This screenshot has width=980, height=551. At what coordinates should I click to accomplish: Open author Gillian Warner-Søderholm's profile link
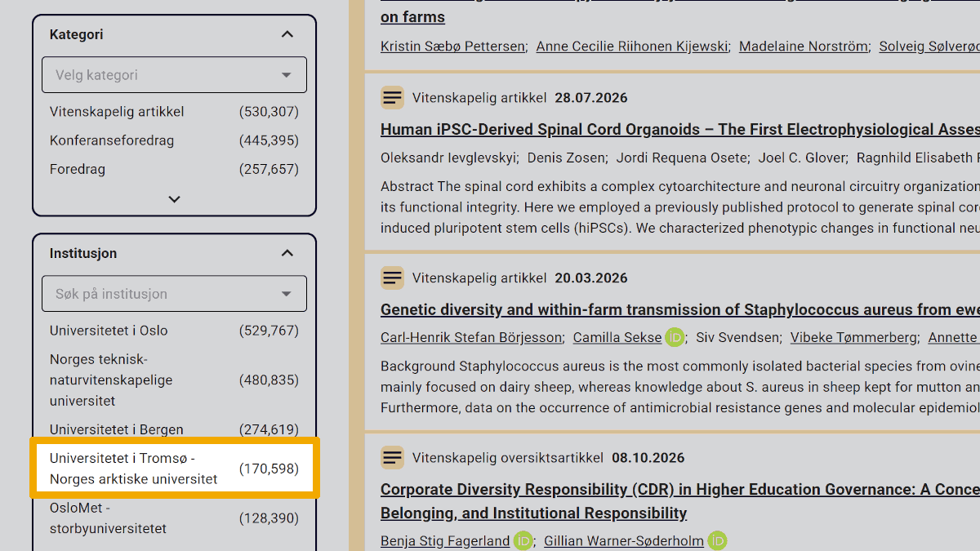624,541
